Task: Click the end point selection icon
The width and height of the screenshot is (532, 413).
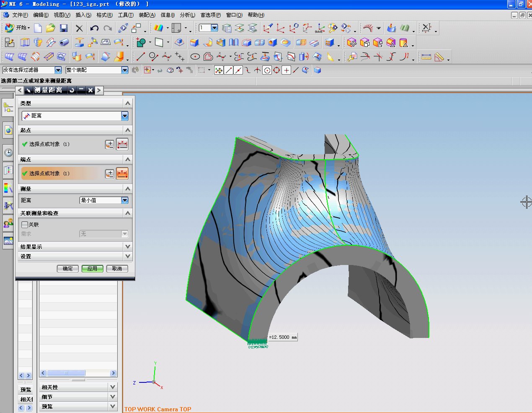Action: (x=122, y=174)
